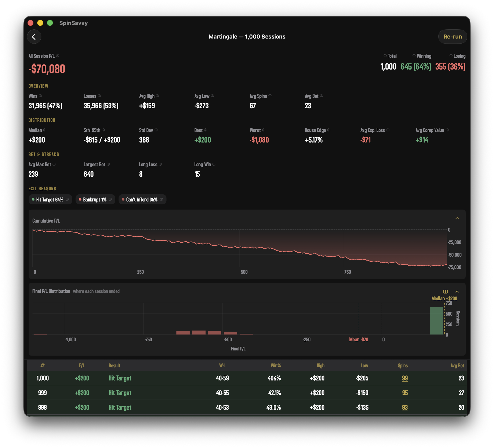Open info icon beside Avg Low
Viewport: 494px width, 448px height.
click(213, 96)
